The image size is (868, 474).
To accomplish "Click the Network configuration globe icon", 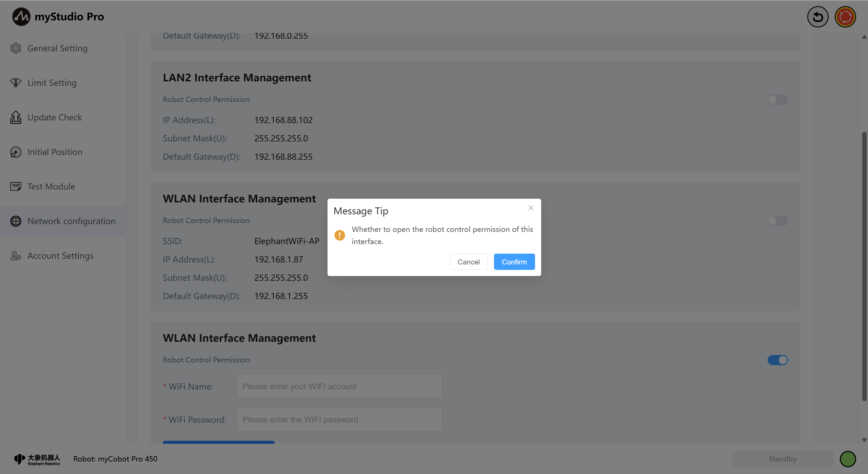I will pyautogui.click(x=16, y=221).
